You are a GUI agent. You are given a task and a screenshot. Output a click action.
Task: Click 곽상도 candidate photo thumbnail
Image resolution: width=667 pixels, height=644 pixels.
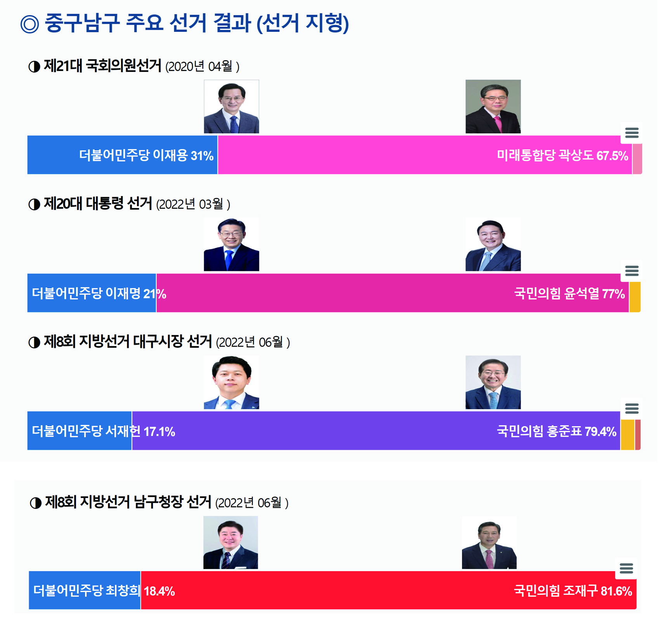pyautogui.click(x=493, y=107)
